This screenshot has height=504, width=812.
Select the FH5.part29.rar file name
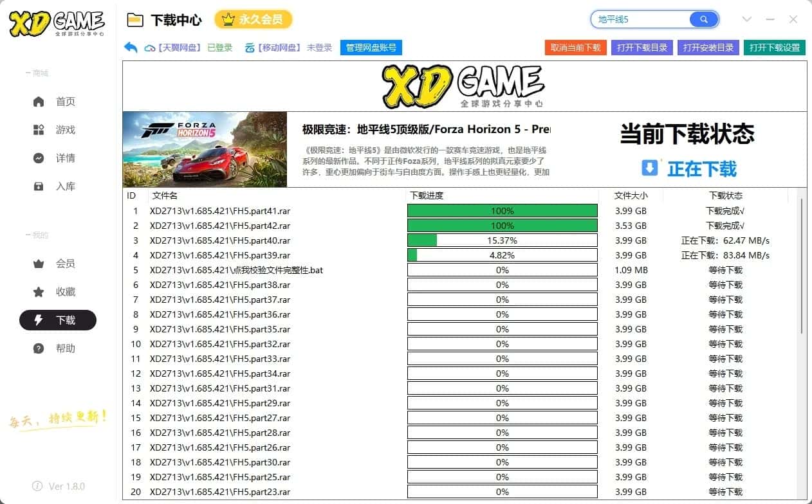pyautogui.click(x=220, y=403)
